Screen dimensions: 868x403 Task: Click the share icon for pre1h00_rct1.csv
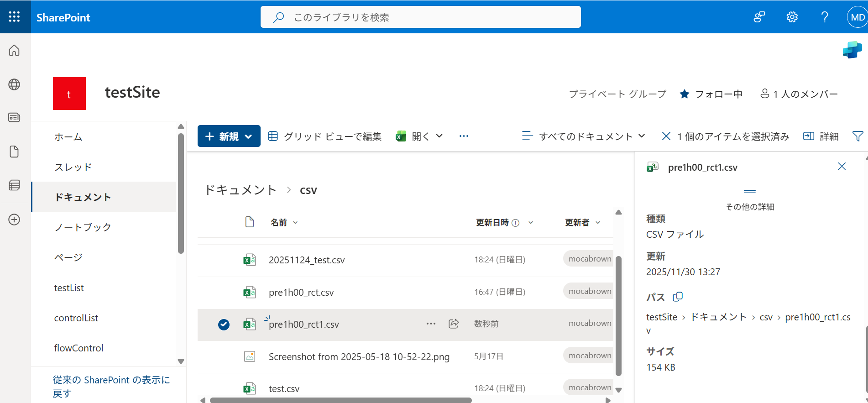point(454,324)
